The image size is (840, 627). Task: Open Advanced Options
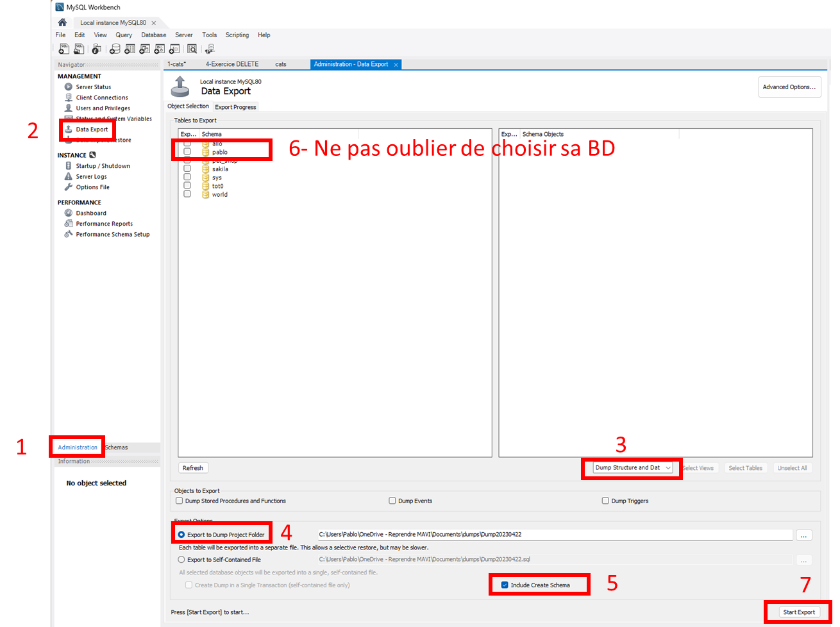789,87
